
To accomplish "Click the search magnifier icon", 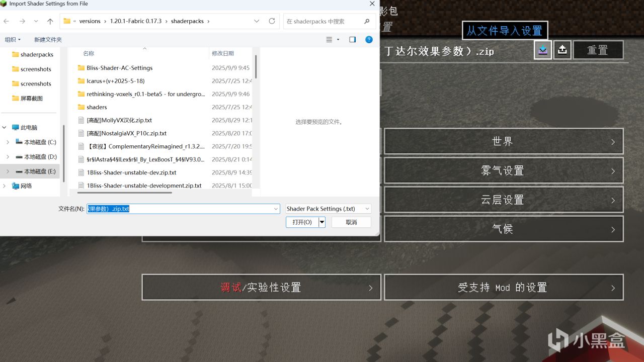I will 367,21.
